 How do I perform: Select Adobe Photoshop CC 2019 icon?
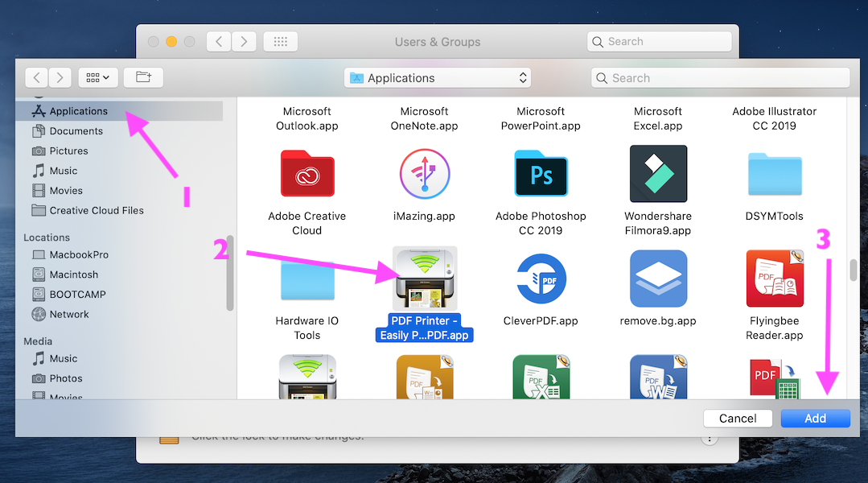pyautogui.click(x=541, y=174)
